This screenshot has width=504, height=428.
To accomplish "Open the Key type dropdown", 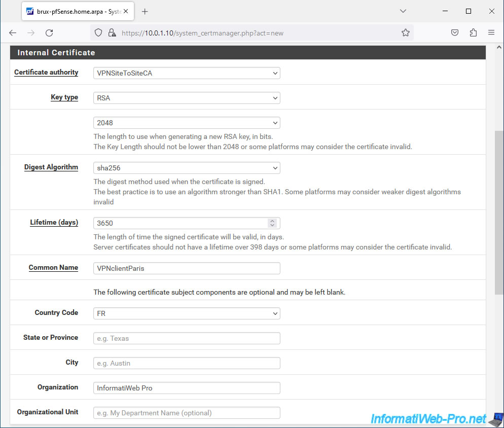I will [x=187, y=98].
